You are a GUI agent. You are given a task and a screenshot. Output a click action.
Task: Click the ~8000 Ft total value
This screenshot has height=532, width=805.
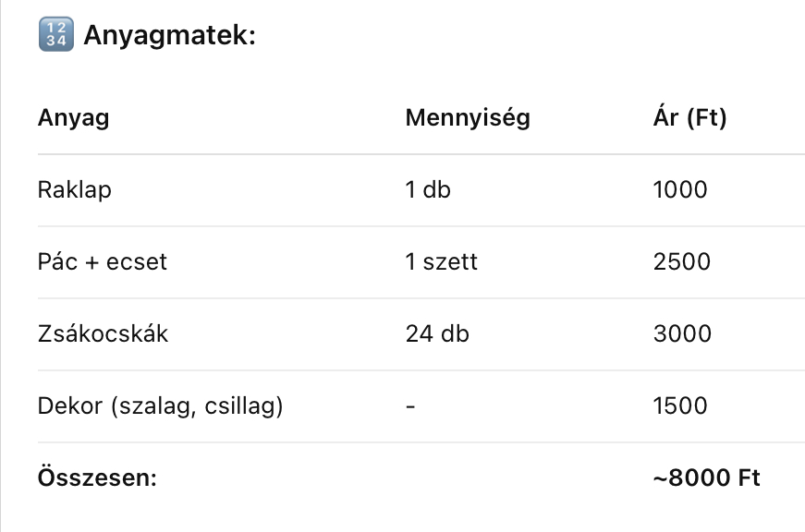[706, 478]
